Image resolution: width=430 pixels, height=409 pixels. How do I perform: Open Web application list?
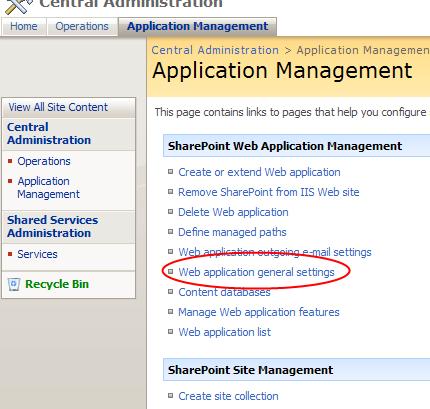point(225,332)
